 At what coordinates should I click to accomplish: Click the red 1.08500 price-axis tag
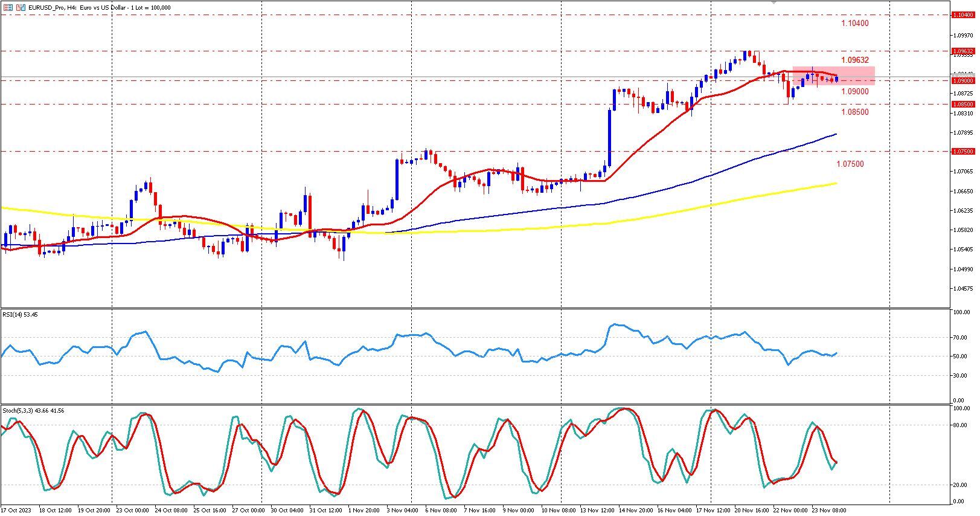point(963,105)
